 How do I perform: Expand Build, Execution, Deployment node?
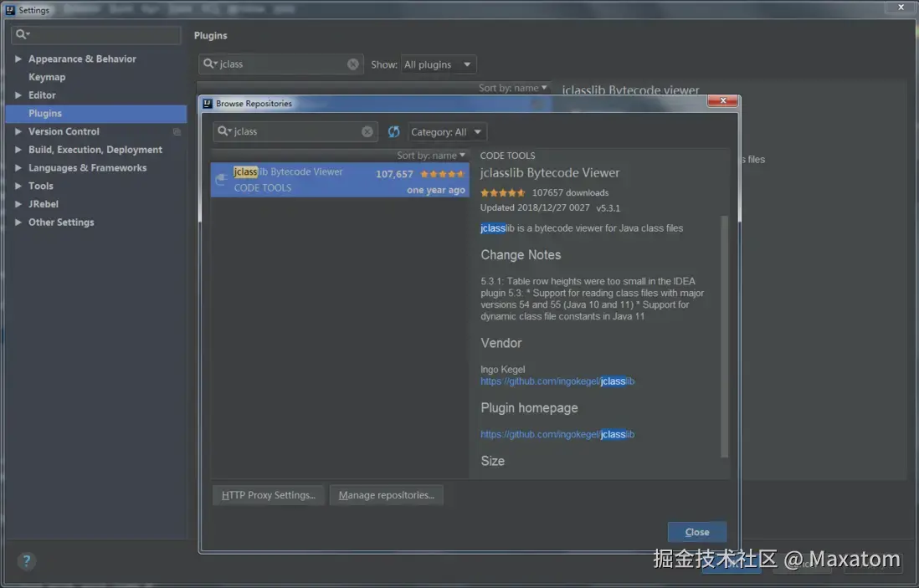point(18,150)
